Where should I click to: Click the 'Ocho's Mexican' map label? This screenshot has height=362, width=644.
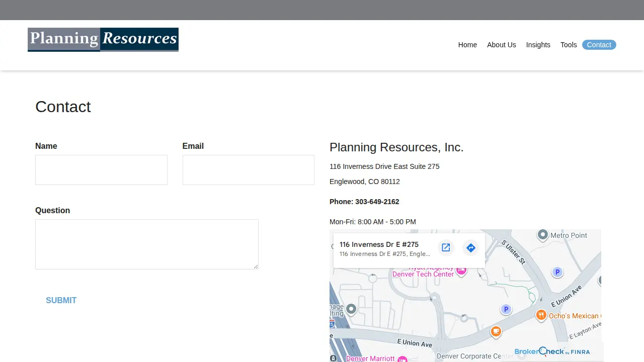[x=575, y=316]
